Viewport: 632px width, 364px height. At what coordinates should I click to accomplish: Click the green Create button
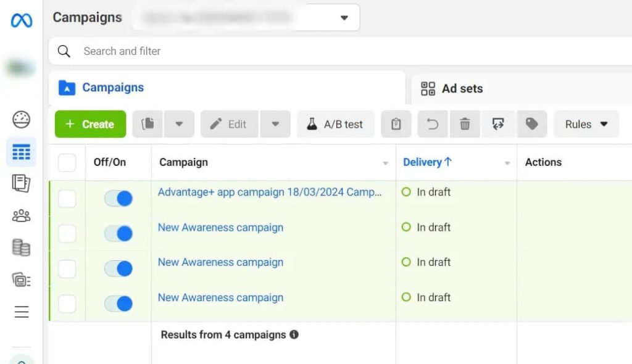click(90, 124)
